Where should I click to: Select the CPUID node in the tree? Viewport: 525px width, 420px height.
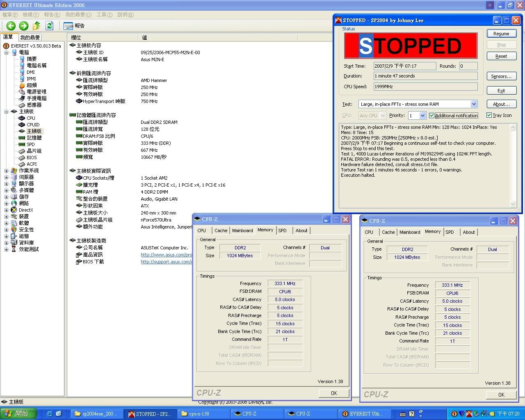[33, 125]
